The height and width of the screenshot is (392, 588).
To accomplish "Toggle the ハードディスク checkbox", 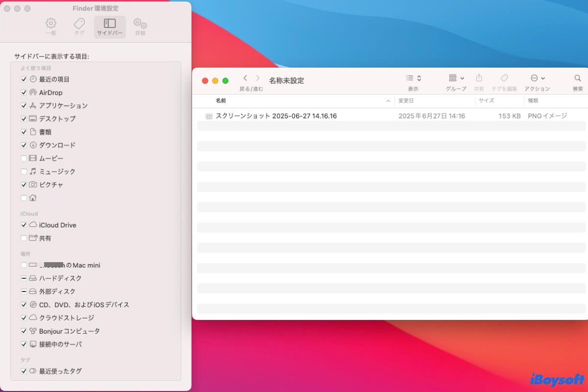I will coord(24,278).
